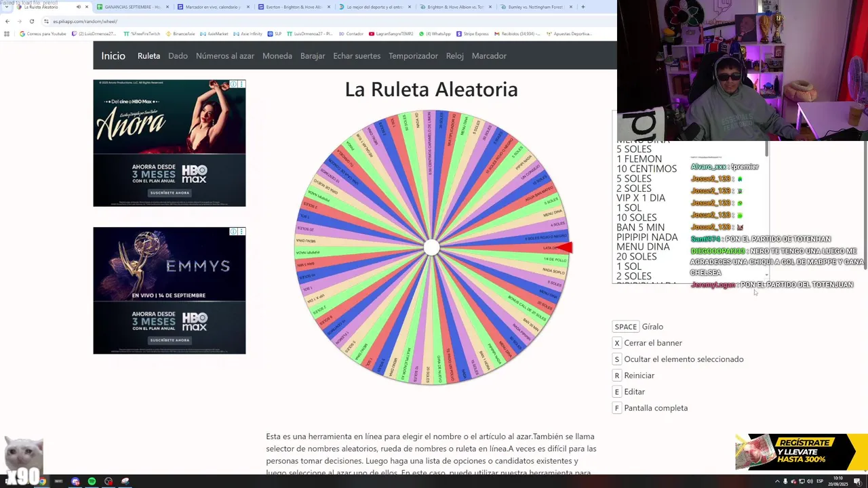
Task: Click the Chrome taskbar icon
Action: [42, 481]
